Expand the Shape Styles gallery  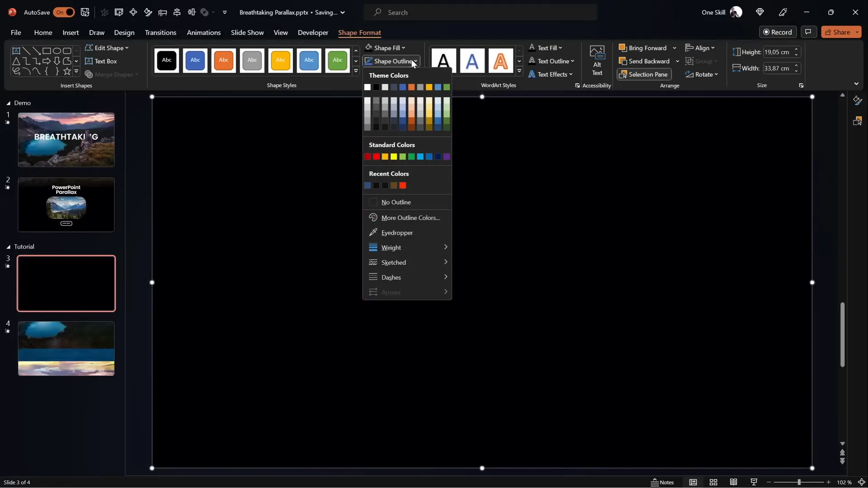tap(356, 71)
